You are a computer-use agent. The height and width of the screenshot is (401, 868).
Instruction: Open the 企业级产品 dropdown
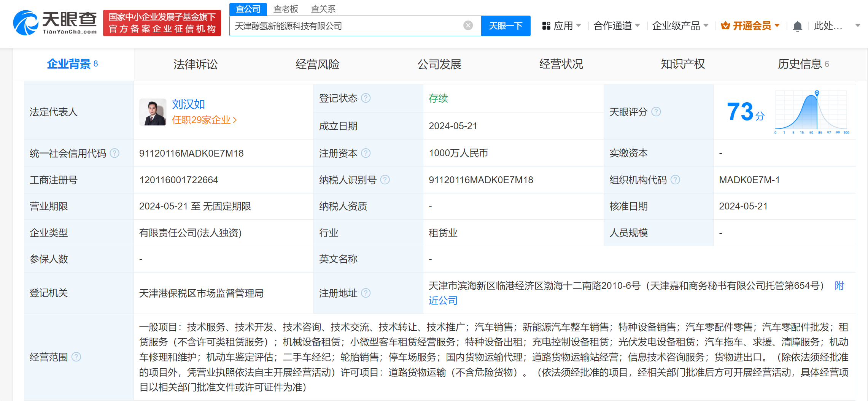point(680,26)
